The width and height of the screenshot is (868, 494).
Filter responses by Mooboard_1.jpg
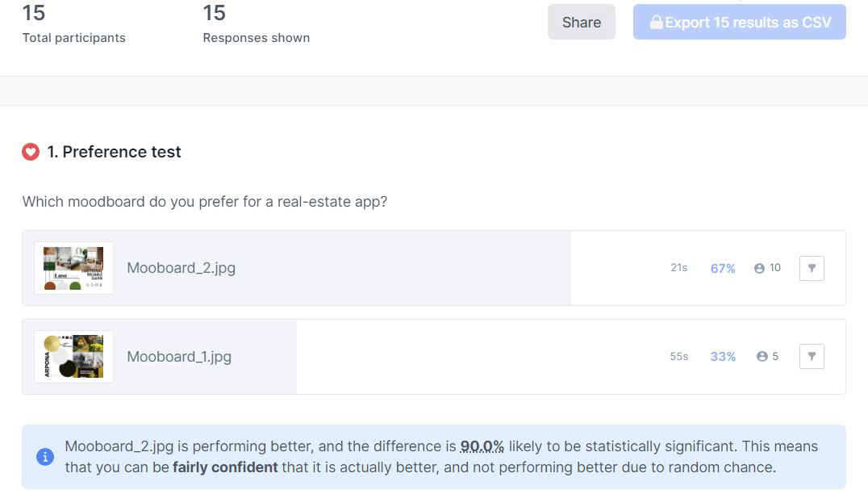pos(812,356)
